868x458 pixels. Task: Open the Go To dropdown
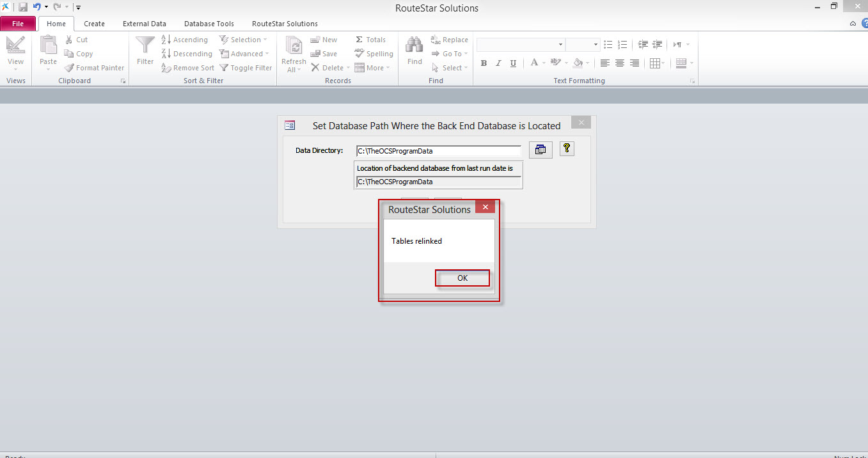coord(450,54)
